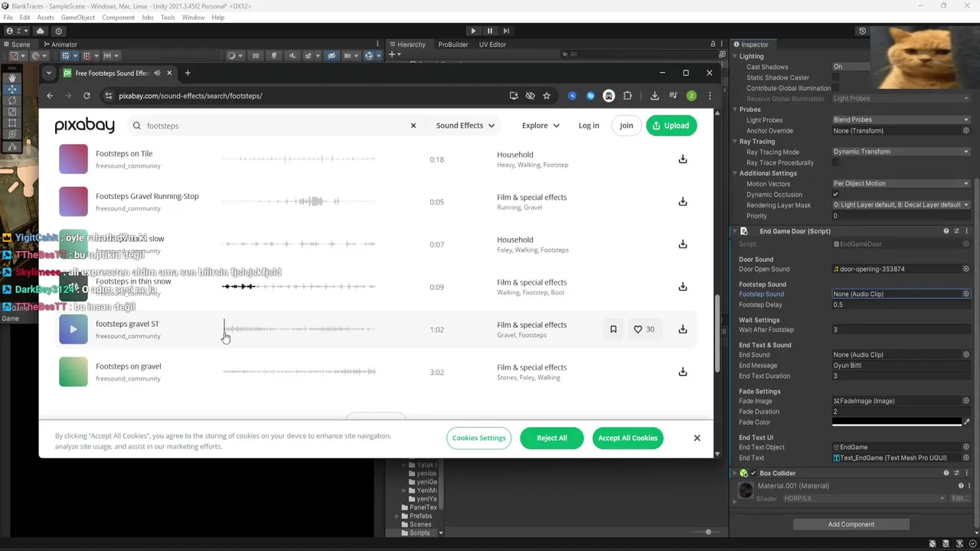The height and width of the screenshot is (551, 980).
Task: Click the Unity Pause button
Action: pos(490,31)
